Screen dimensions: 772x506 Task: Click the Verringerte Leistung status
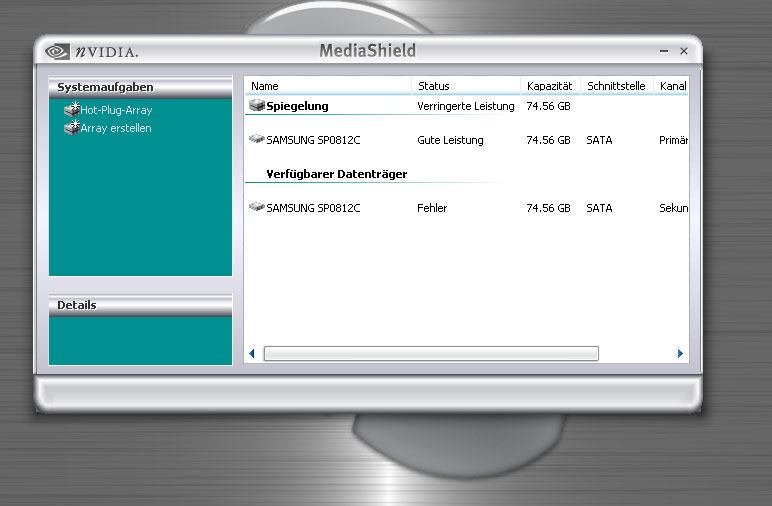[466, 106]
